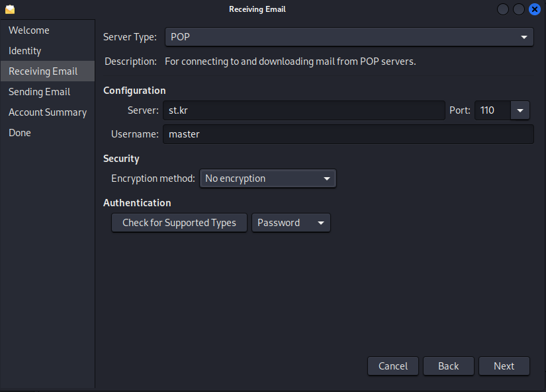Click the Back button
The image size is (546, 392).
coord(449,366)
